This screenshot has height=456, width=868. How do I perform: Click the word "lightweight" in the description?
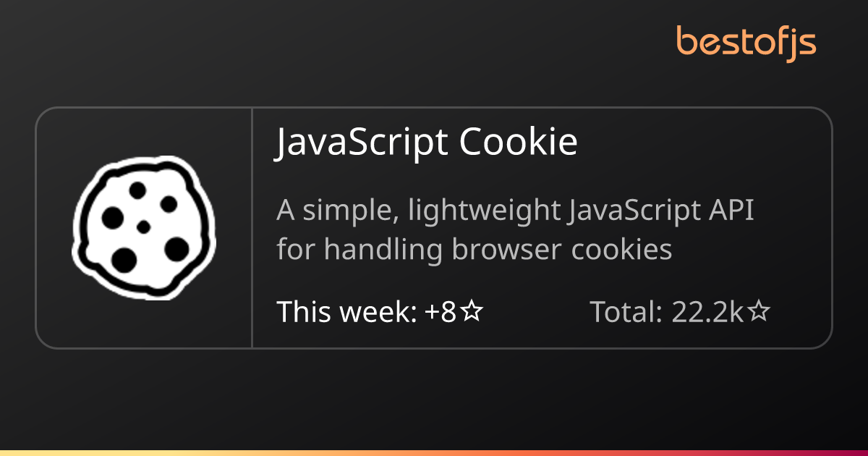tap(484, 211)
